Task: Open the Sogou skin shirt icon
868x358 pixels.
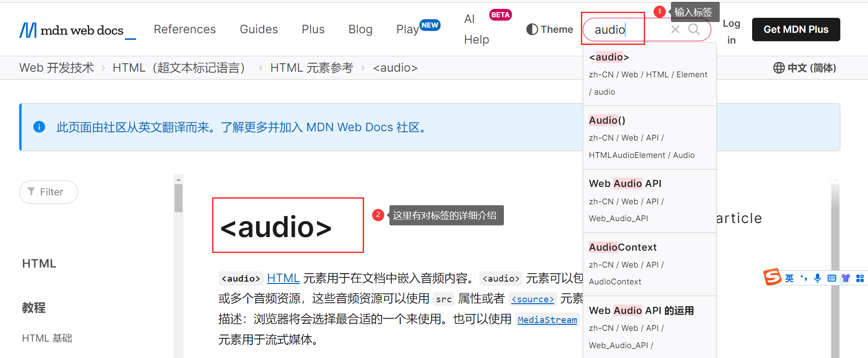Action: click(845, 278)
